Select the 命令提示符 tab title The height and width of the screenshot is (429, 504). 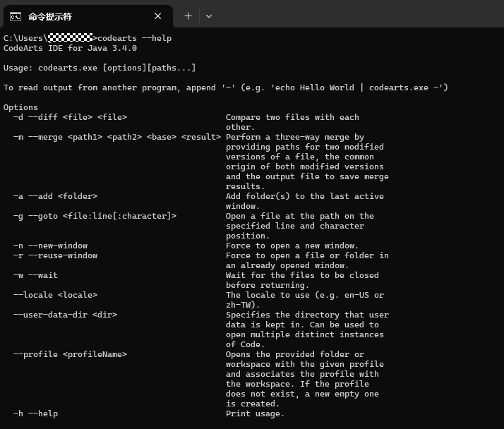[50, 17]
